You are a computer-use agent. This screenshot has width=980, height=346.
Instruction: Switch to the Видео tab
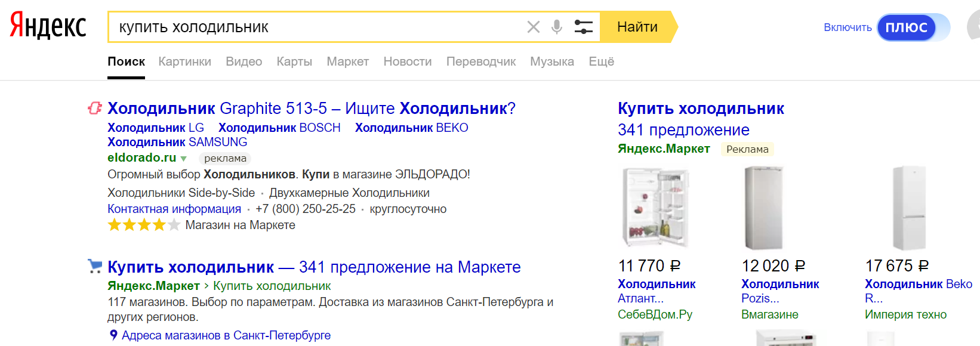tap(244, 61)
